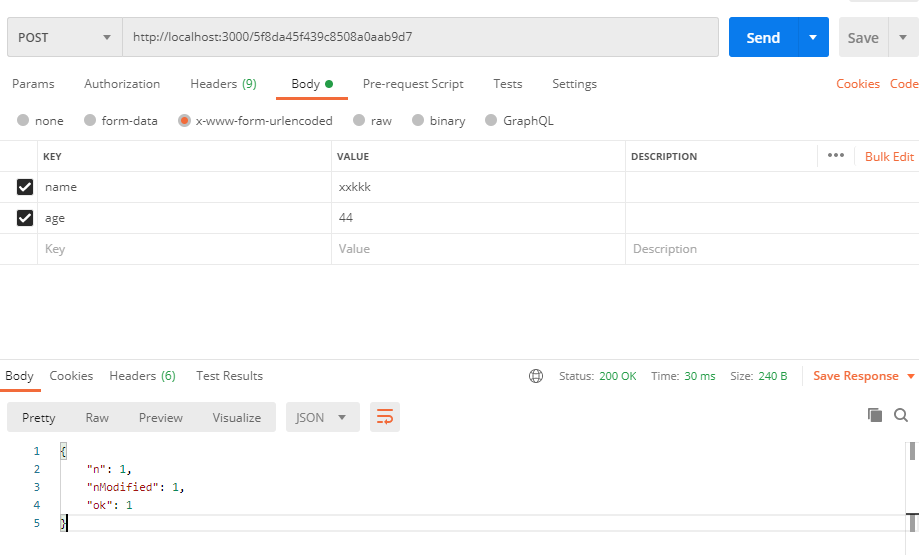Open search in response with magnifier icon
This screenshot has height=555, width=919.
901,415
